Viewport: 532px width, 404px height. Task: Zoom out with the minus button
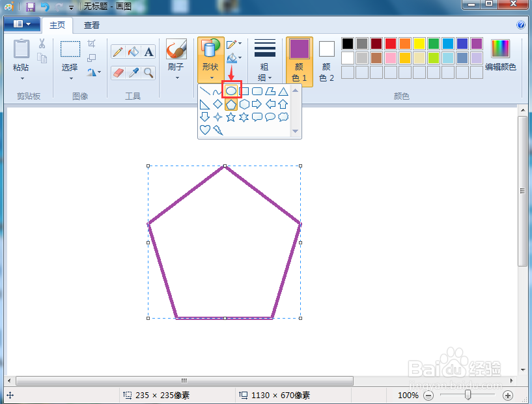tap(429, 395)
